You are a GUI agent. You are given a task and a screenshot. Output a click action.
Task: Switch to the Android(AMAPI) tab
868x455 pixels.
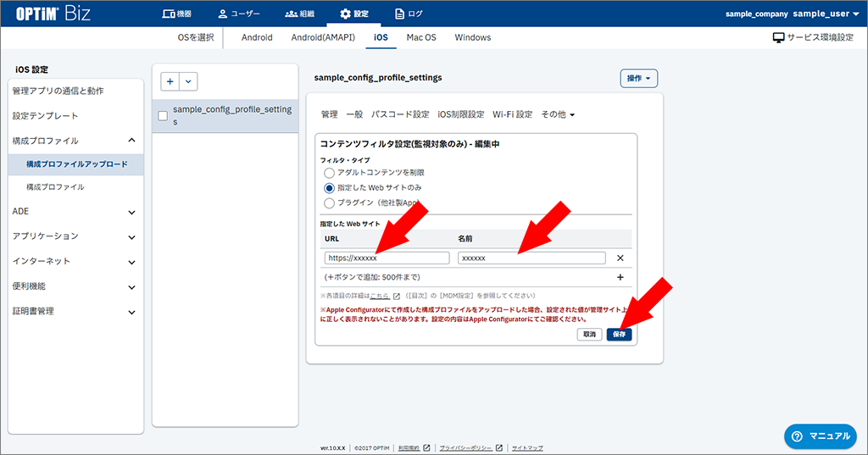[323, 37]
